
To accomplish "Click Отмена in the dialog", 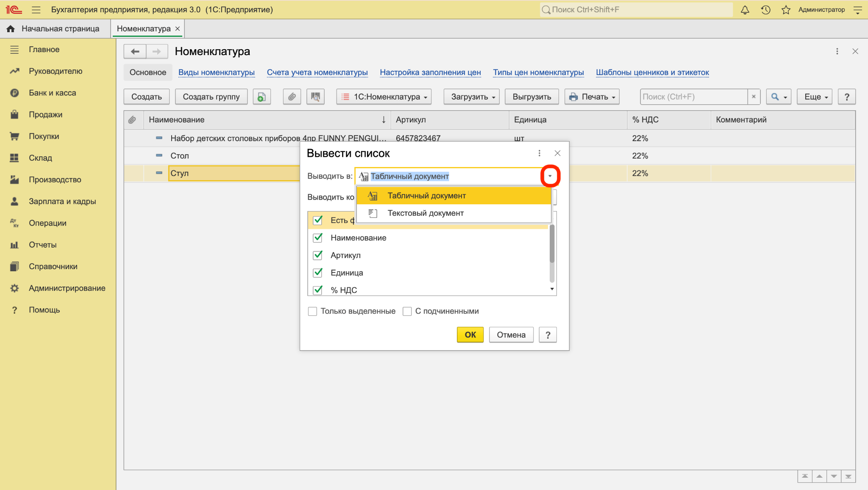I will coord(511,335).
